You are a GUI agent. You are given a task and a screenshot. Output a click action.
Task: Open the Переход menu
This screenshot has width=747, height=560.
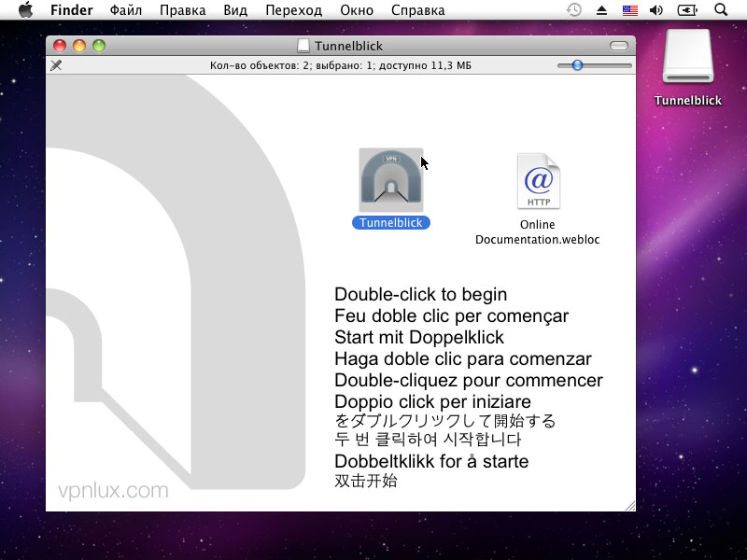click(x=293, y=10)
